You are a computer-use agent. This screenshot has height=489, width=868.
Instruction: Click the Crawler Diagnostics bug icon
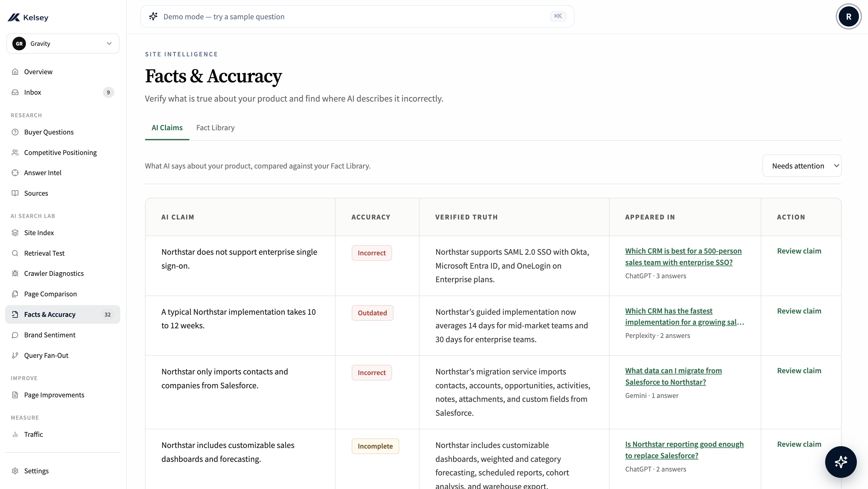coord(15,273)
